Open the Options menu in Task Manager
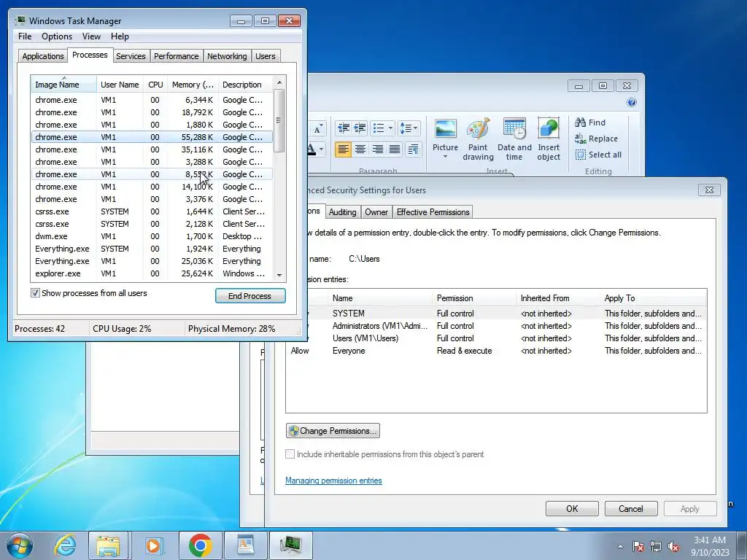The width and height of the screenshot is (747, 560). tap(57, 36)
